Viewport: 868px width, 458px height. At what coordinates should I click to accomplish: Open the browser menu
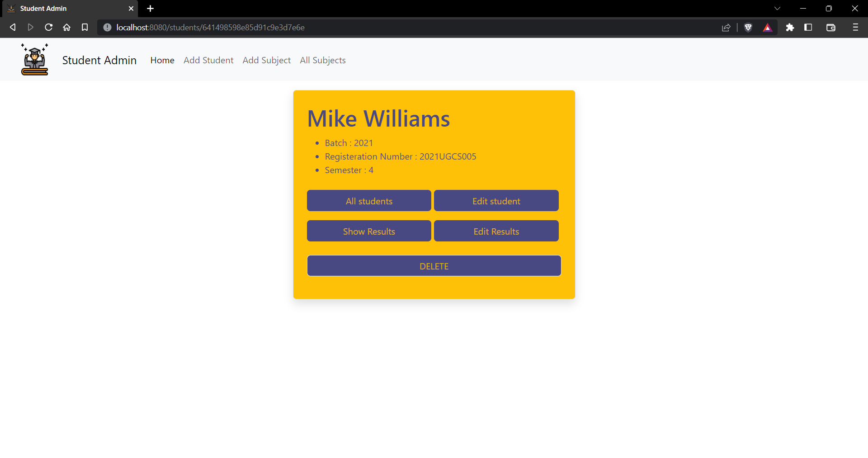click(x=855, y=28)
